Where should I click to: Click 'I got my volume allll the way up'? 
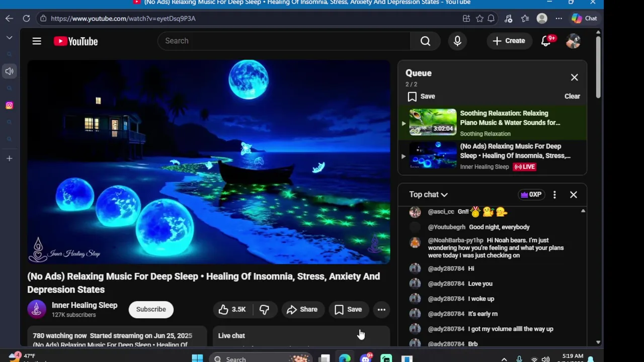(511, 329)
